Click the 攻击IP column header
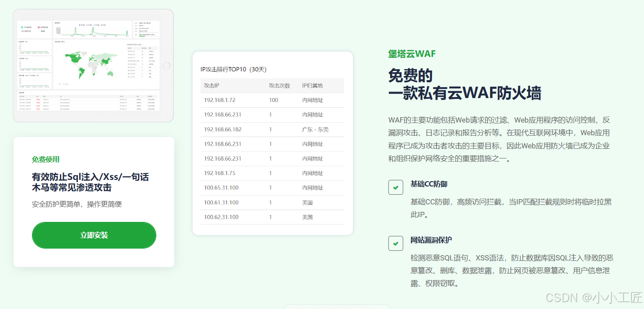The width and height of the screenshot is (644, 309). click(x=211, y=86)
